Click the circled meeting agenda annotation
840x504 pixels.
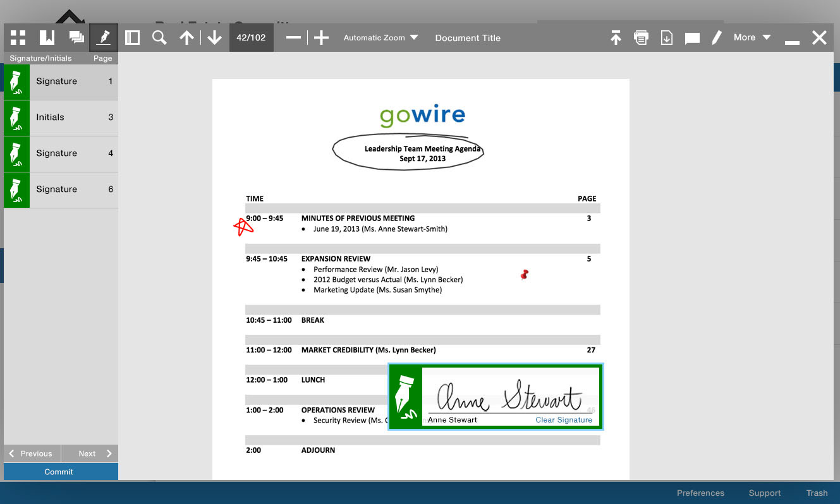pyautogui.click(x=408, y=152)
